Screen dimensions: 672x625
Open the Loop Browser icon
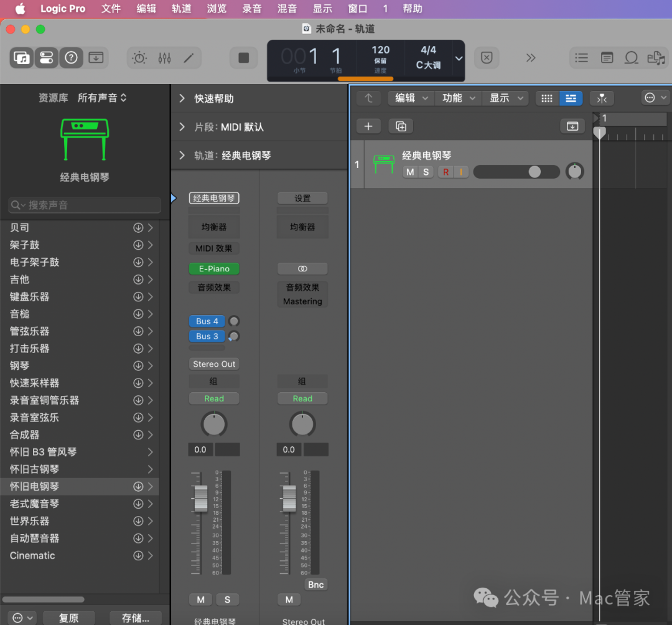[x=632, y=57]
